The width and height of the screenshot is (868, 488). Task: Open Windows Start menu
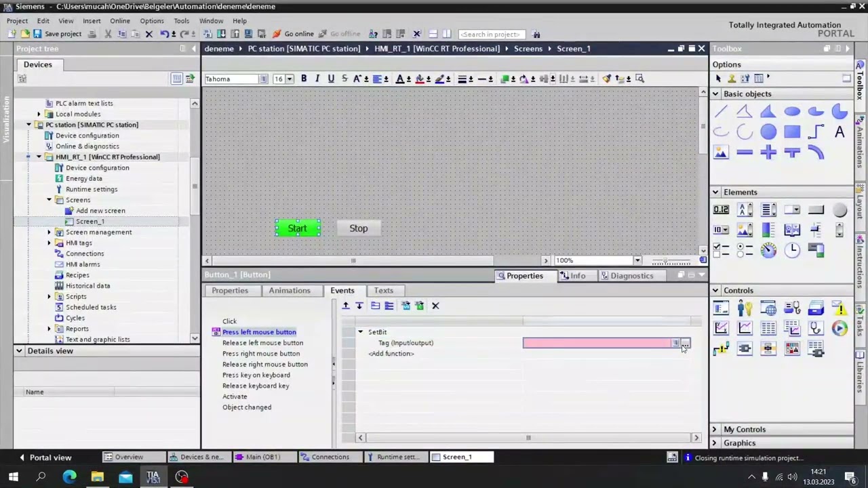click(x=13, y=477)
